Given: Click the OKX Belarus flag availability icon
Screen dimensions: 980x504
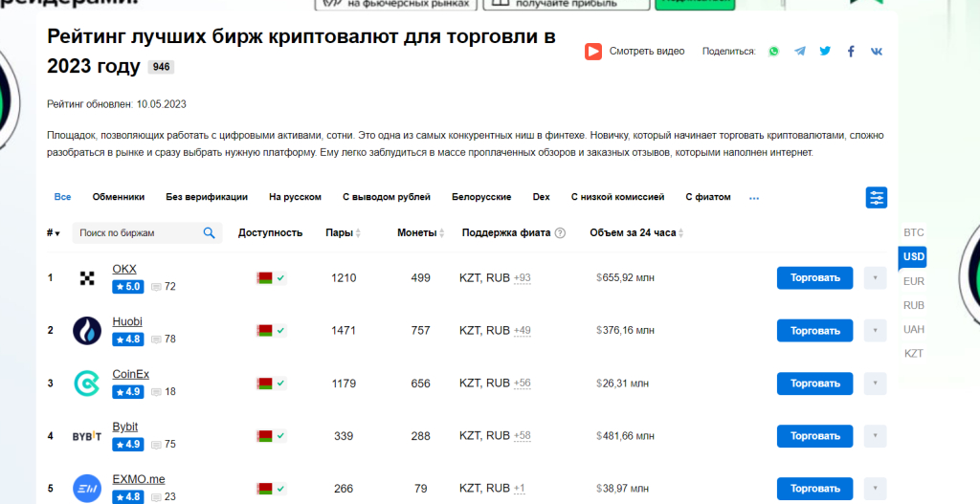Looking at the screenshot, I should coord(264,278).
